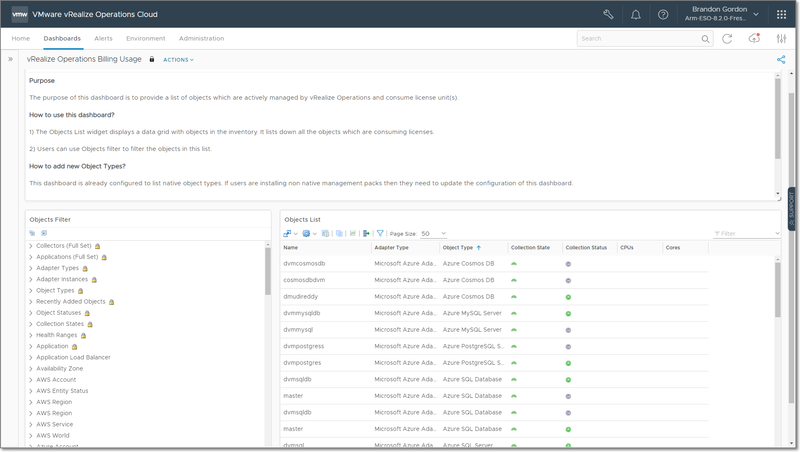Viewport: 800px width, 452px height.
Task: Expand Recently Added Objects tree node
Action: pyautogui.click(x=31, y=302)
